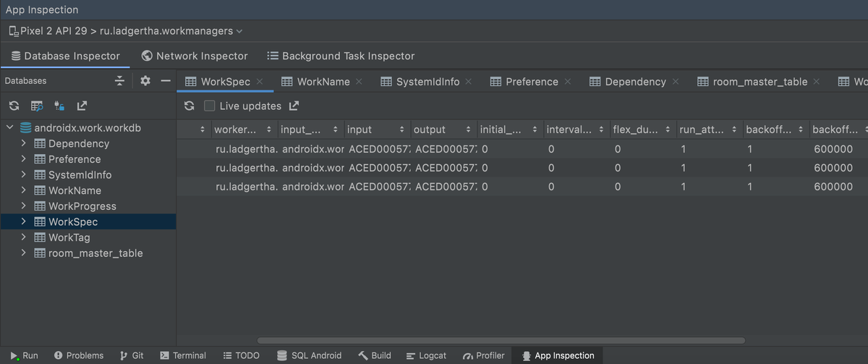Open a new query tab

tap(37, 106)
